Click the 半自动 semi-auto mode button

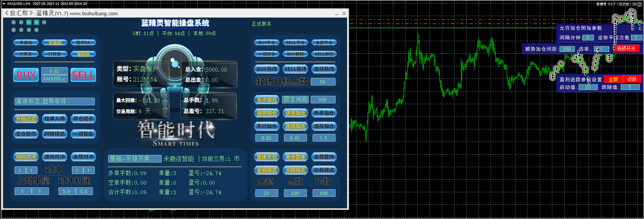click(26, 43)
